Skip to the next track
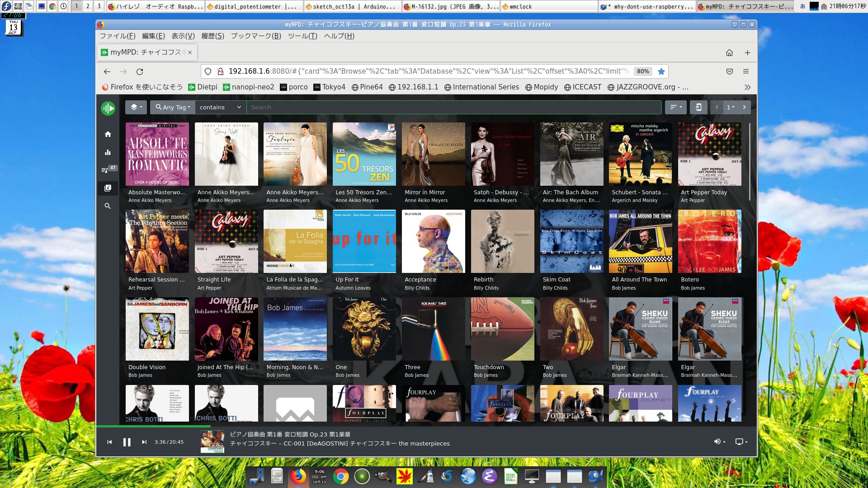This screenshot has height=488, width=868. tap(144, 442)
